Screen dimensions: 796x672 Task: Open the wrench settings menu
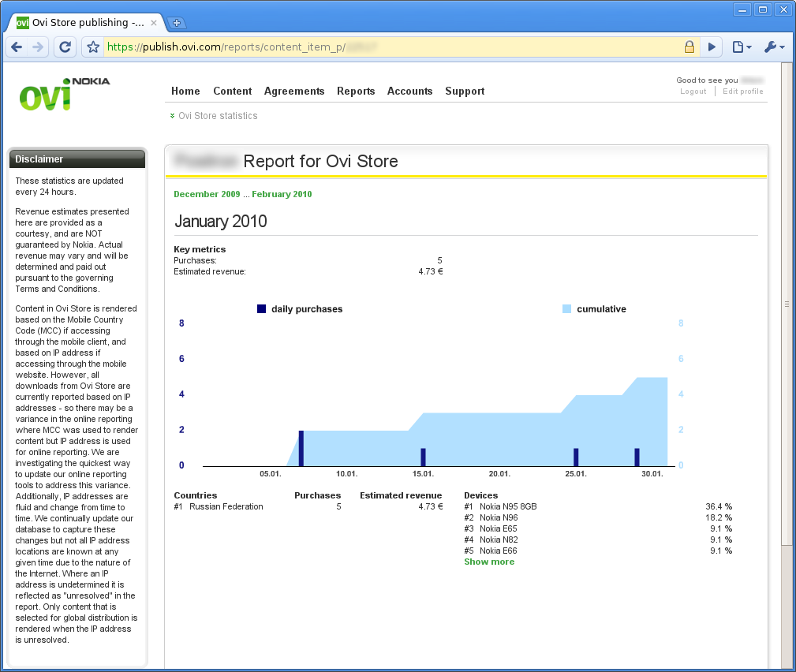774,47
